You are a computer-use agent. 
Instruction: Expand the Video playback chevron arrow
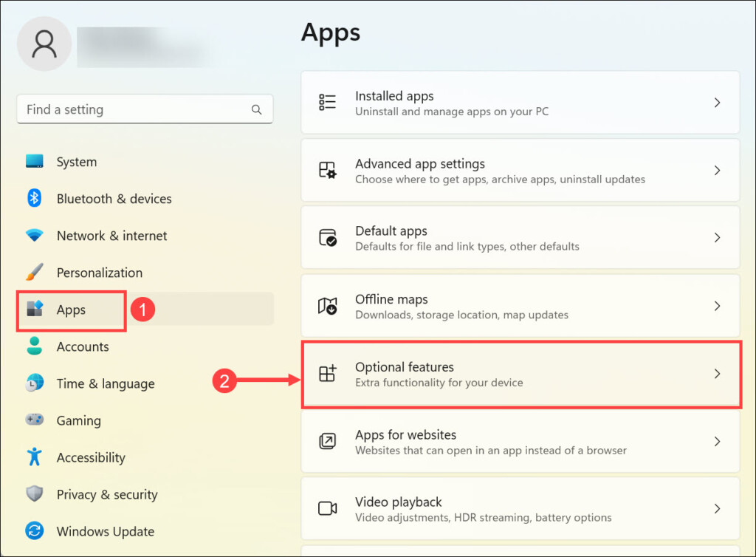click(x=717, y=508)
